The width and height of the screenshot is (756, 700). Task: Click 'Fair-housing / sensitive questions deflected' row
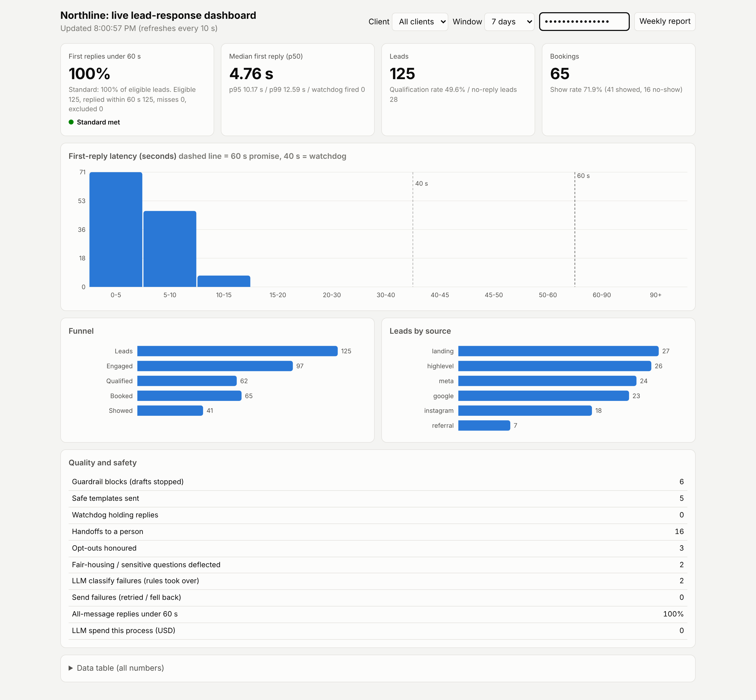click(x=378, y=565)
